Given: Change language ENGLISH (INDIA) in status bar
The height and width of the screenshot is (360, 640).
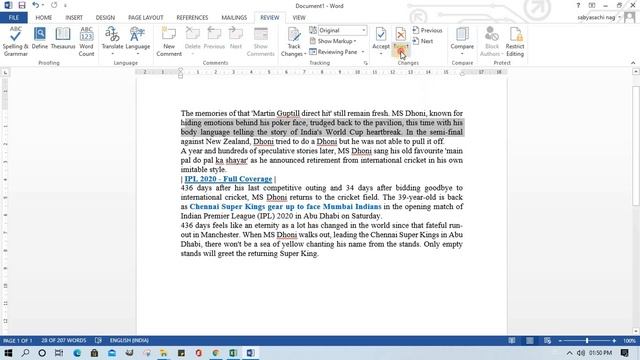Looking at the screenshot, I should (129, 340).
